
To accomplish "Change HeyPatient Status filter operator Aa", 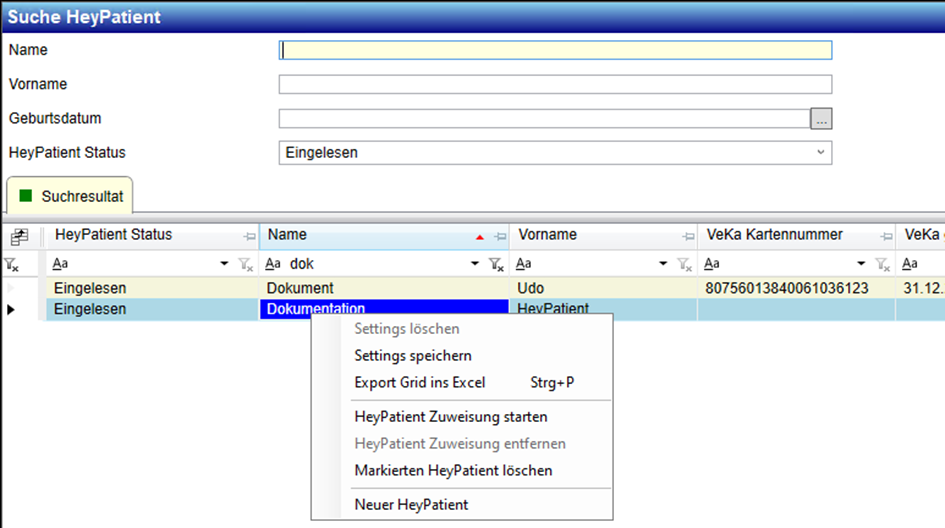I will pos(60,263).
